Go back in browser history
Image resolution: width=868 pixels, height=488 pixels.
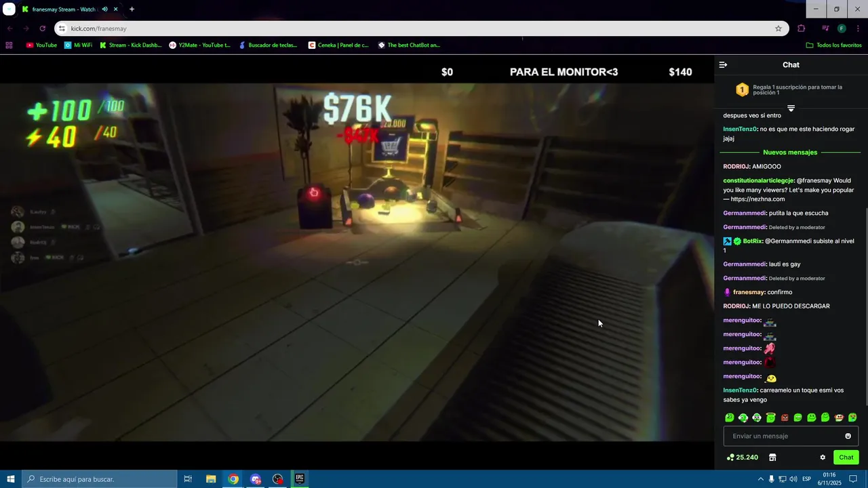pyautogui.click(x=9, y=28)
